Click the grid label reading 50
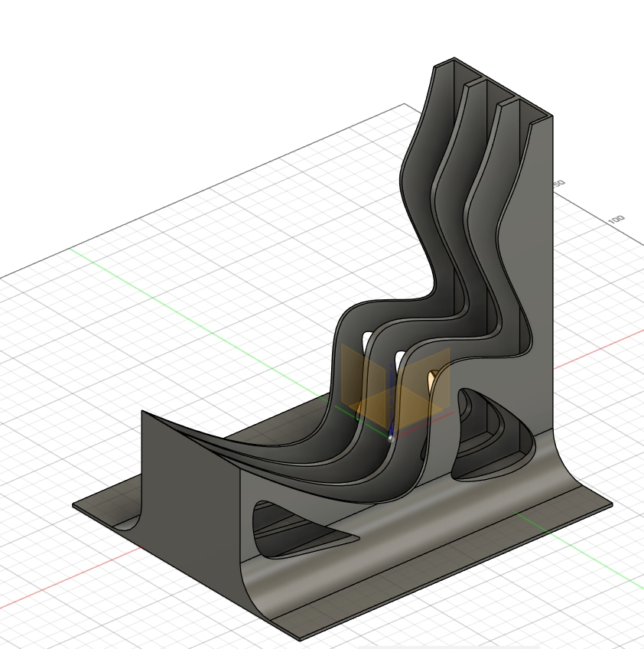The image size is (644, 649). pos(558,184)
